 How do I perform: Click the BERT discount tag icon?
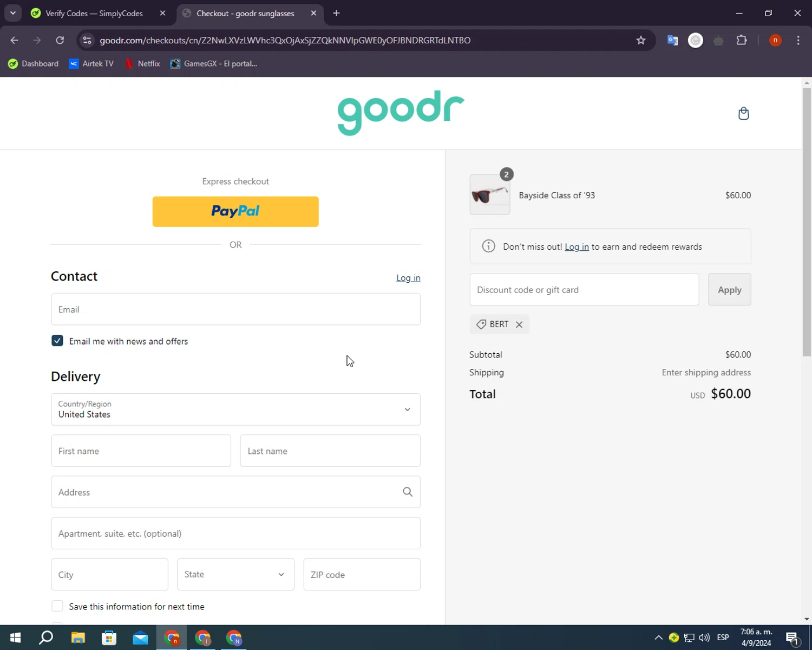(x=481, y=324)
